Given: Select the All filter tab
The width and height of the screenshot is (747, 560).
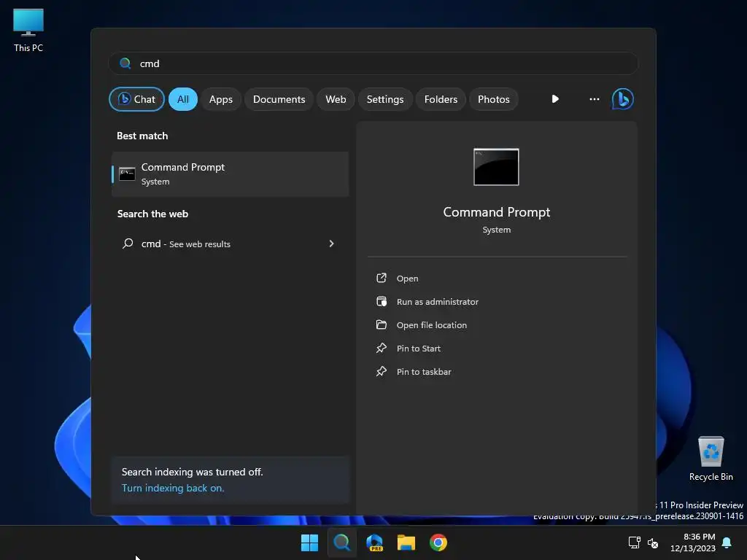Looking at the screenshot, I should tap(183, 99).
